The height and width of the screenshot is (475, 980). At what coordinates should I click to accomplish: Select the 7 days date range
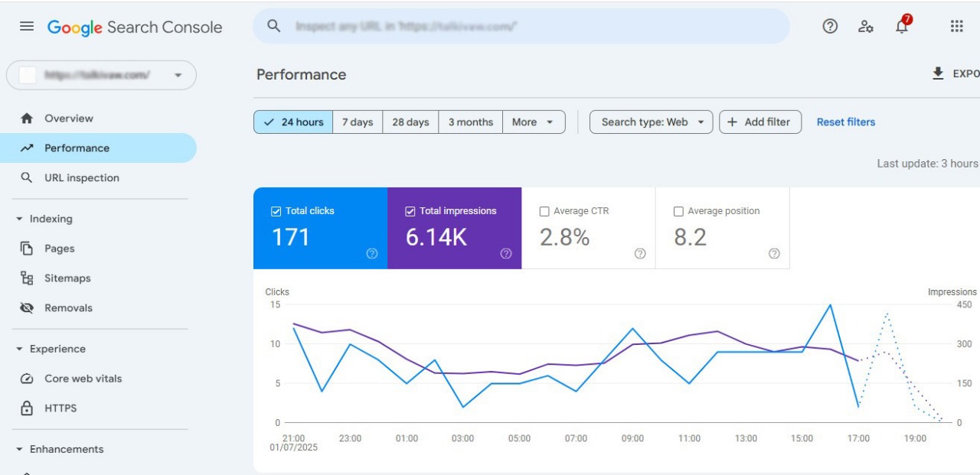pos(358,122)
